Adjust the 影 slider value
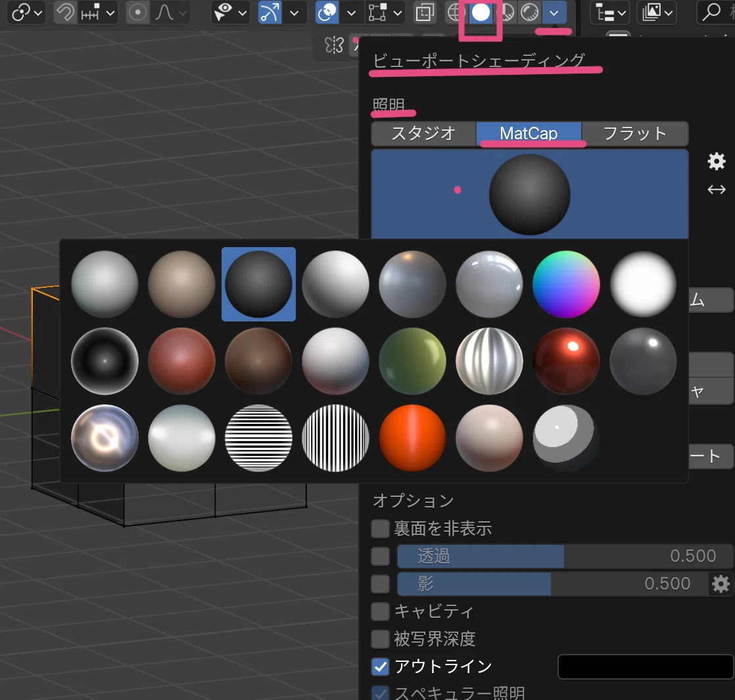The width and height of the screenshot is (735, 700). click(552, 584)
